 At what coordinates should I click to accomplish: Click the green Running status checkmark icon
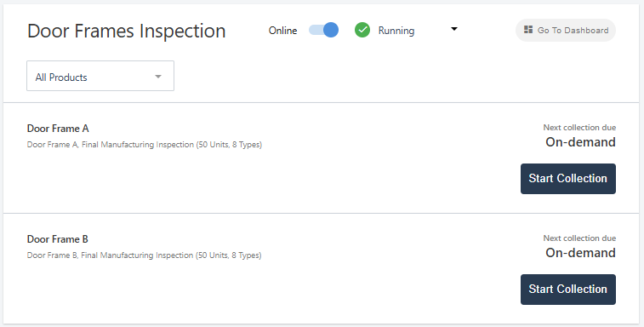click(x=362, y=30)
